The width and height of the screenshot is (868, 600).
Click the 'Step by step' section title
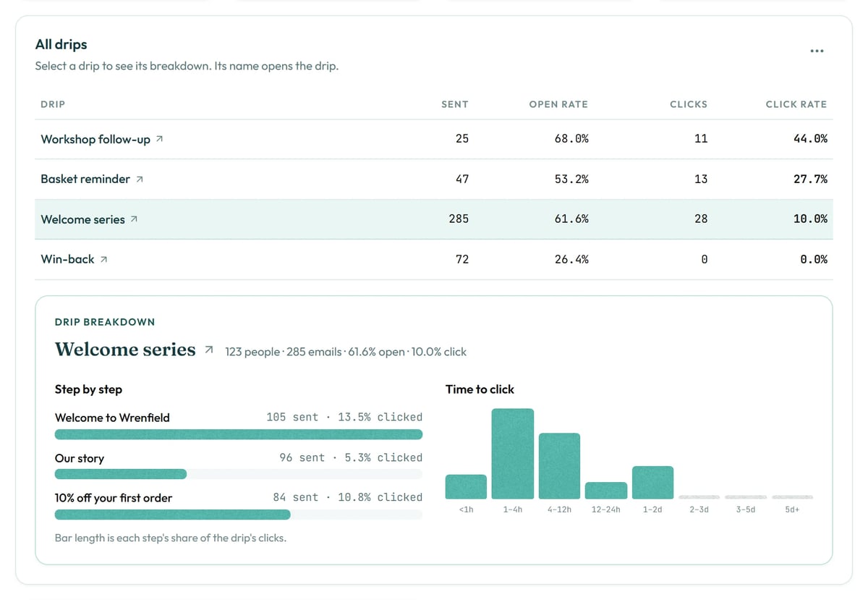pyautogui.click(x=88, y=389)
